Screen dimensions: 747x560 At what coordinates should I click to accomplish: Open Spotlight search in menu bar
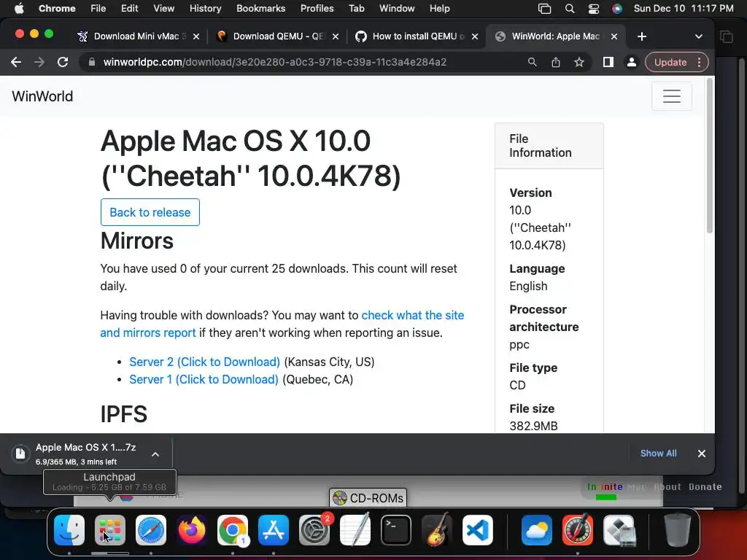click(x=569, y=9)
